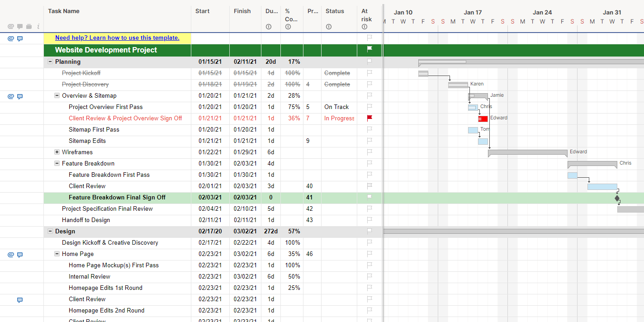This screenshot has width=644, height=322.
Task: Open comment icon on the Home Page row
Action: coord(20,255)
